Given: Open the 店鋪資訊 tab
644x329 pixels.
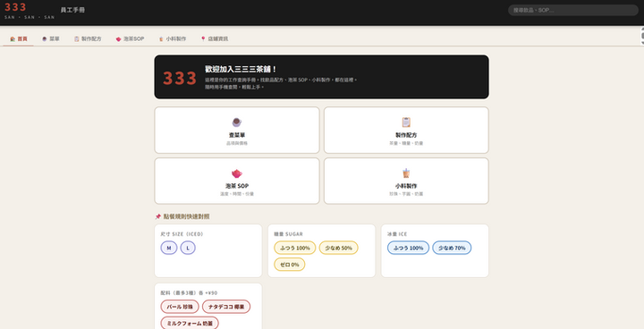Looking at the screenshot, I should [215, 38].
